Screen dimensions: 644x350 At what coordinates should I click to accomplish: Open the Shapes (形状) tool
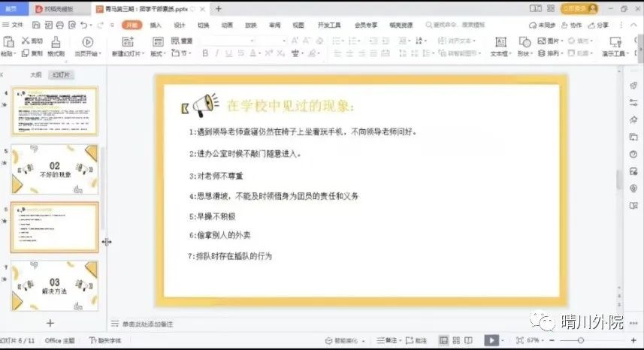524,44
